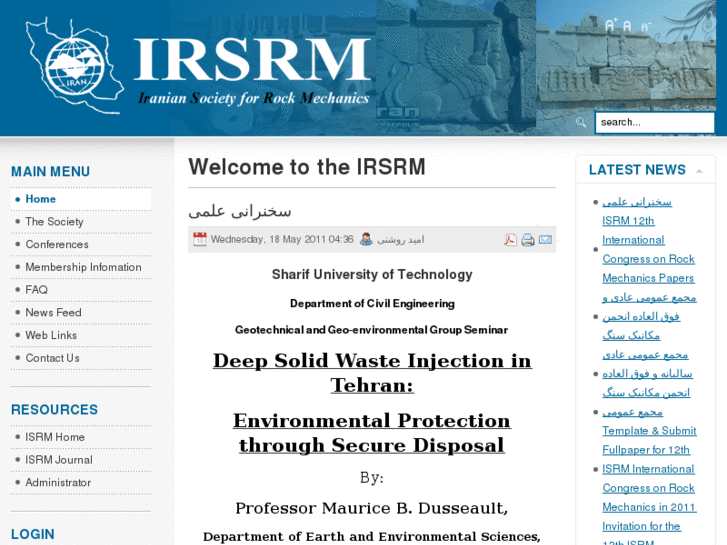
Task: Open the short news link مجمع عمومی
Action: click(x=632, y=412)
